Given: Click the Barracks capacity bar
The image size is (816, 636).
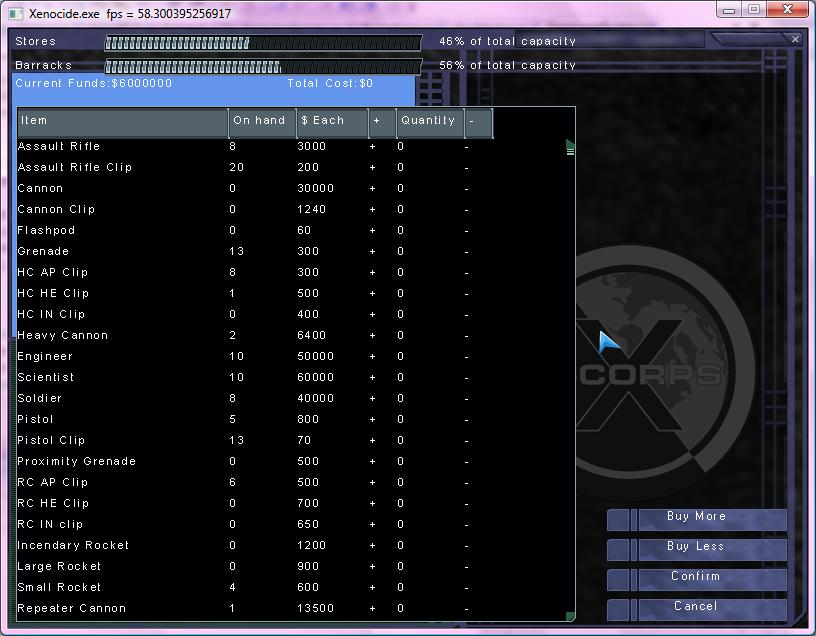Looking at the screenshot, I should tap(263, 67).
